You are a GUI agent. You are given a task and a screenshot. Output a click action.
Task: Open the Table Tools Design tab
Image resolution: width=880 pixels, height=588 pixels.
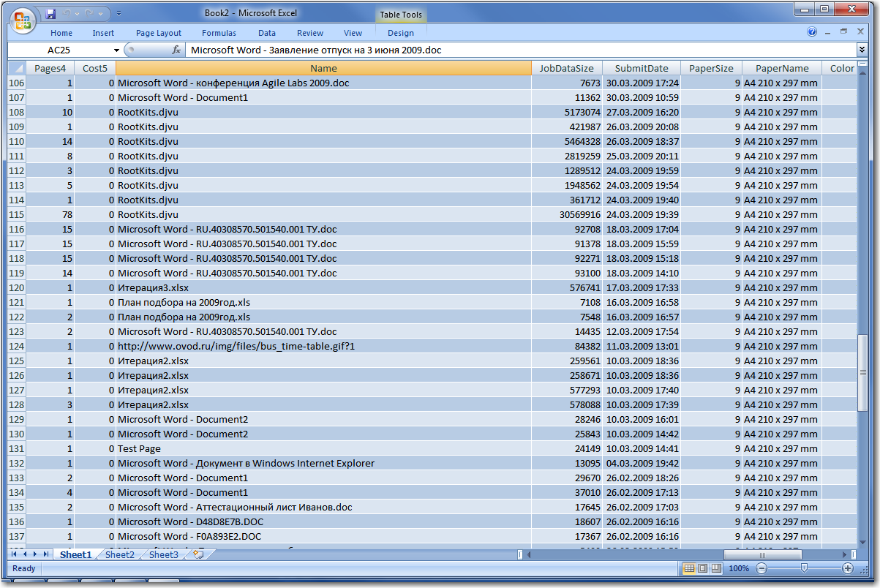[401, 33]
